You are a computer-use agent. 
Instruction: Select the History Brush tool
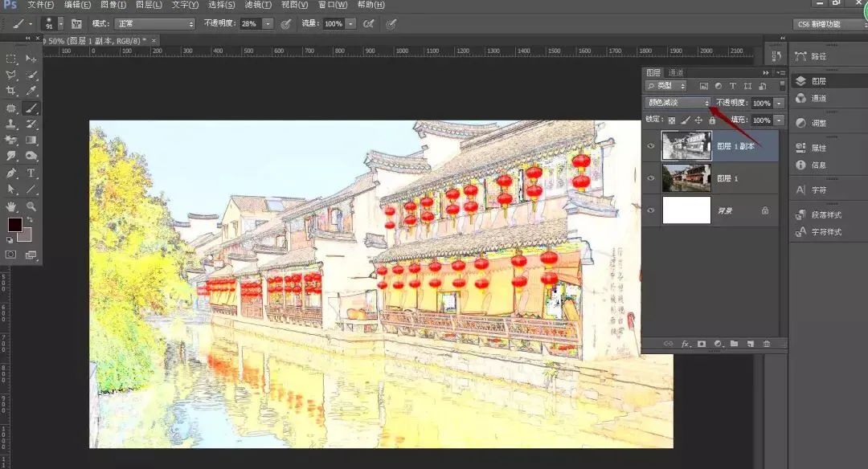[x=31, y=124]
